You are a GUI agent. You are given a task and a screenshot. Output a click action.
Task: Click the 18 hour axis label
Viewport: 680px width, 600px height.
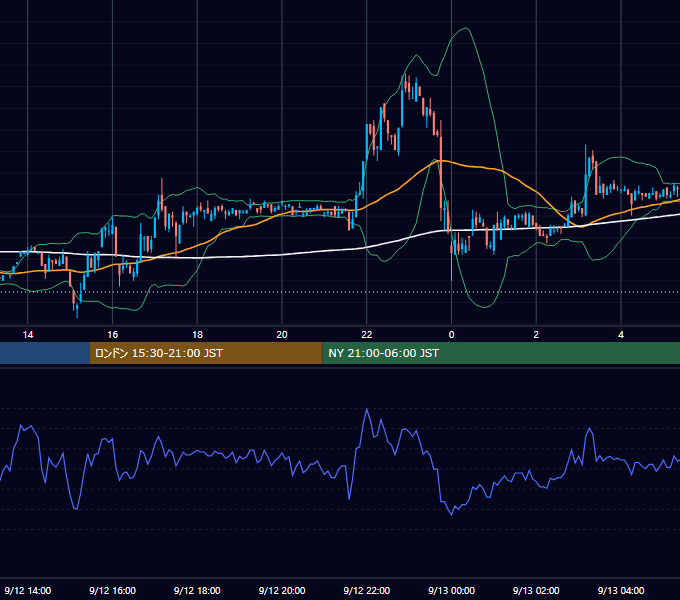click(x=197, y=335)
